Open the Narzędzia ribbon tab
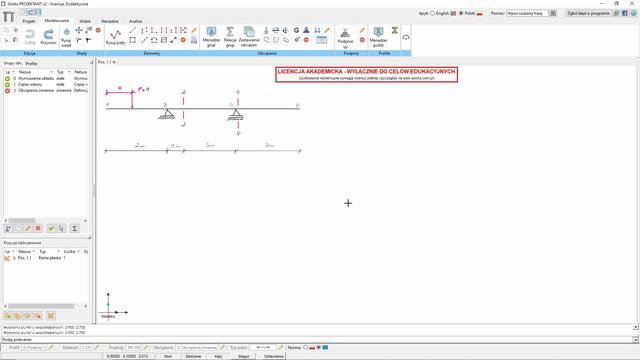The image size is (640, 360). [110, 21]
